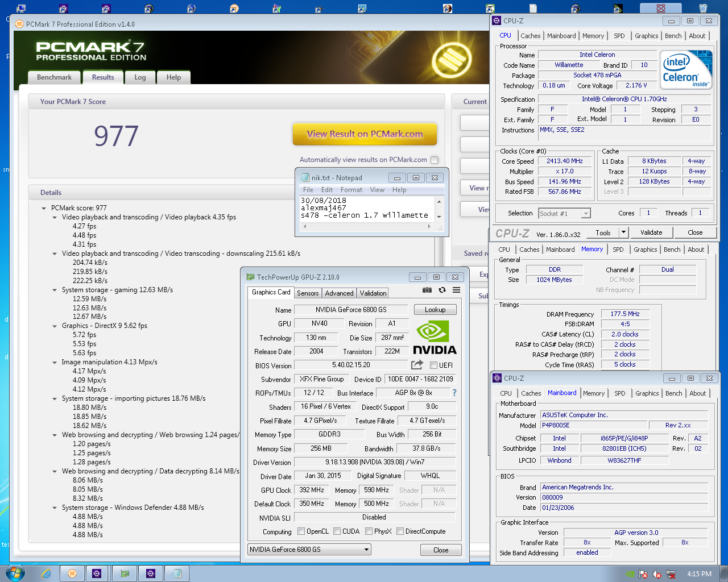Click green NVIDIA tray icon
This screenshot has height=582, width=728.
[630, 574]
